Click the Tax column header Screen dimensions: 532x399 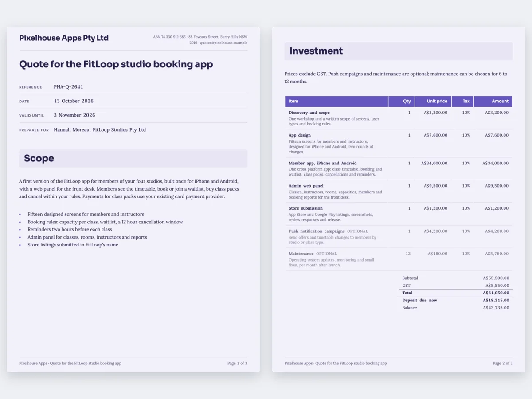tap(463, 102)
